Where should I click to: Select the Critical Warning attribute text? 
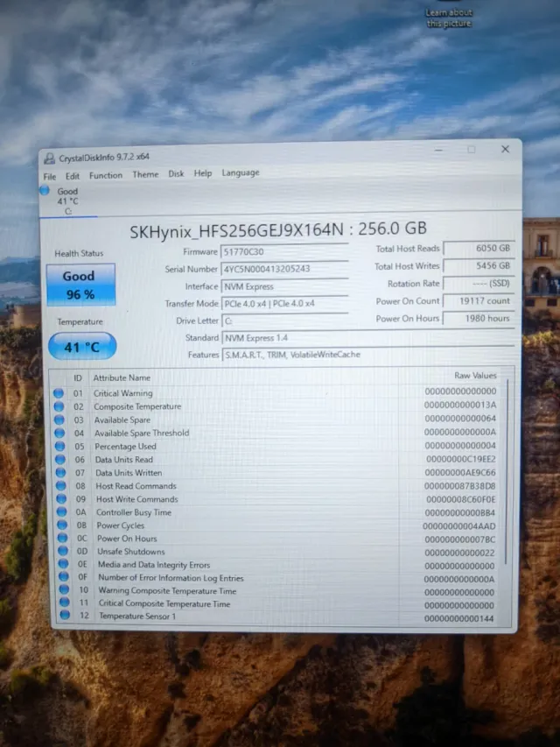(x=122, y=393)
